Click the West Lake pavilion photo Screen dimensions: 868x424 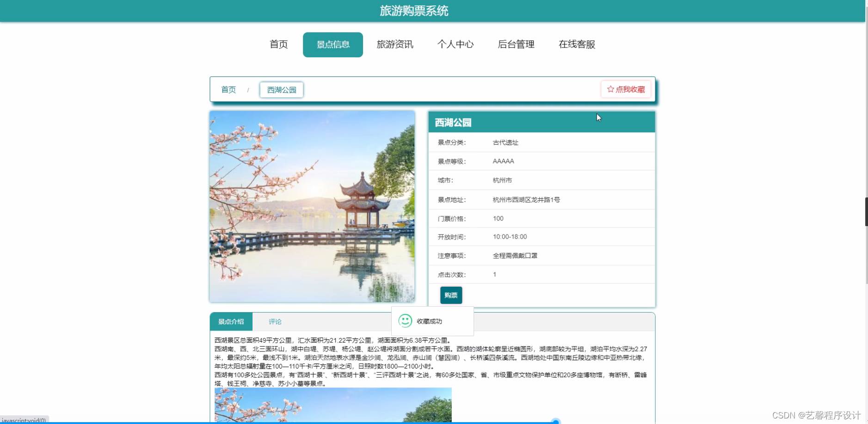[313, 206]
